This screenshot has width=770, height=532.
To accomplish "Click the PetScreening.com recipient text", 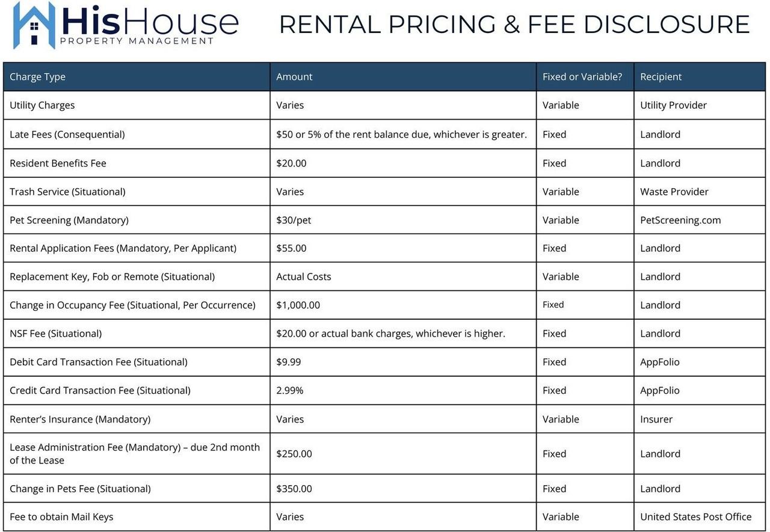I will (x=680, y=220).
